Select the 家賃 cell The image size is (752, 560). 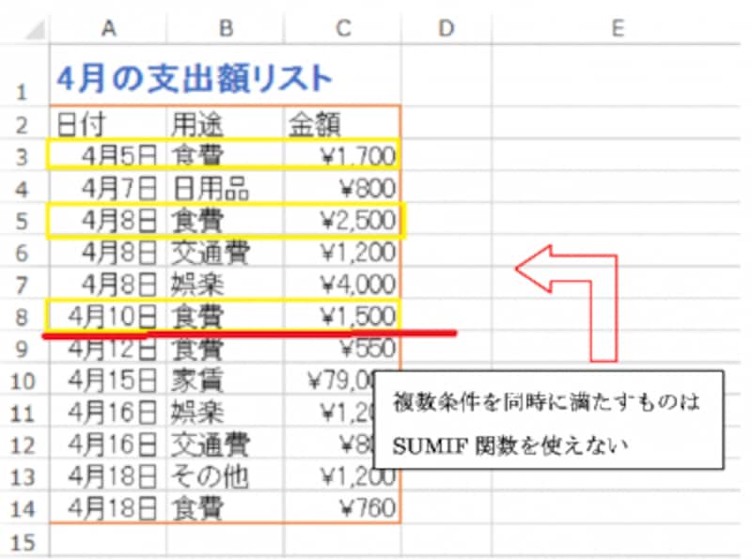226,380
